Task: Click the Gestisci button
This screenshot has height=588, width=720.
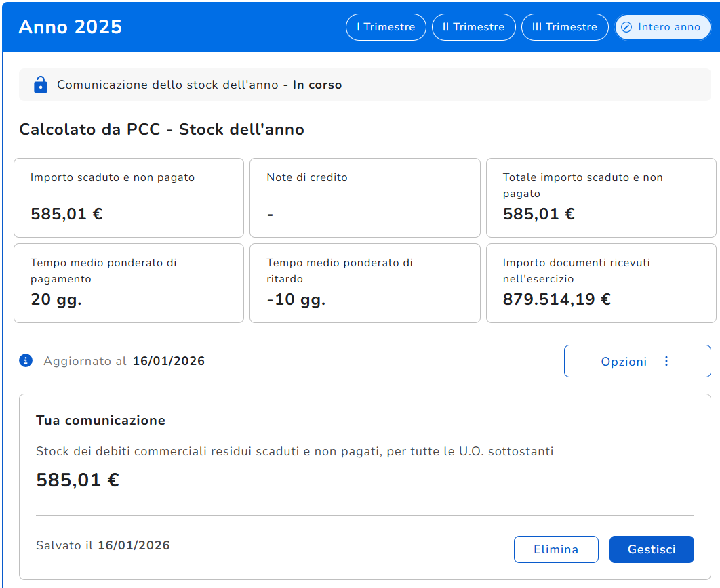Action: (x=652, y=549)
